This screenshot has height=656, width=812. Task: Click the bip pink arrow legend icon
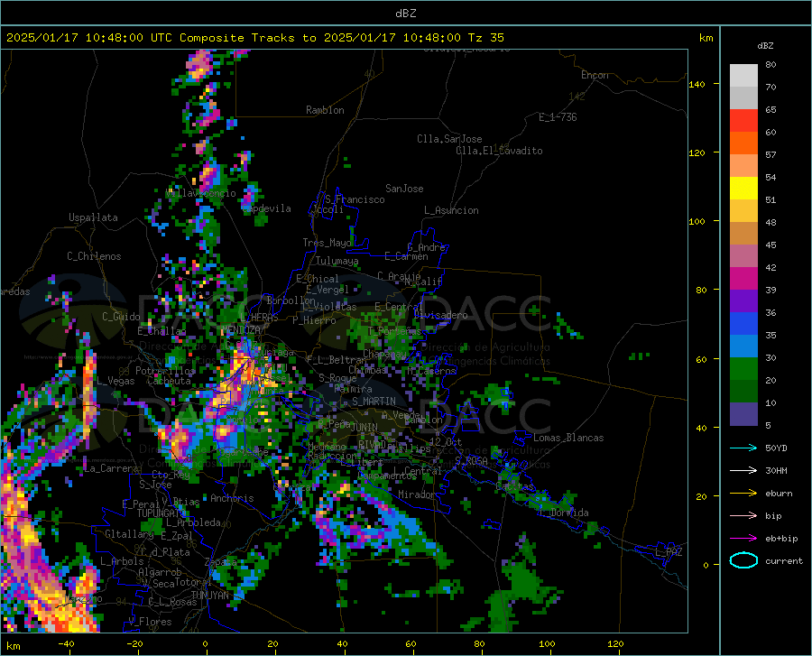(743, 516)
